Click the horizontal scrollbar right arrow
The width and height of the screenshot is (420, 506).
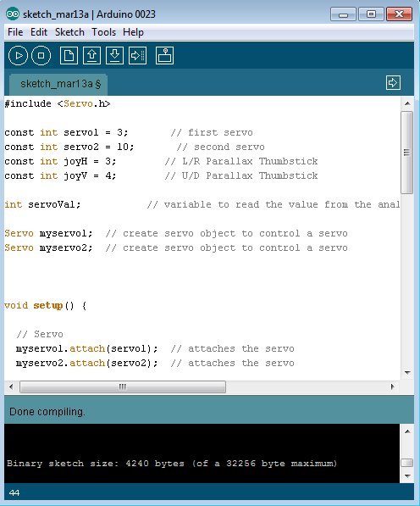click(x=392, y=386)
